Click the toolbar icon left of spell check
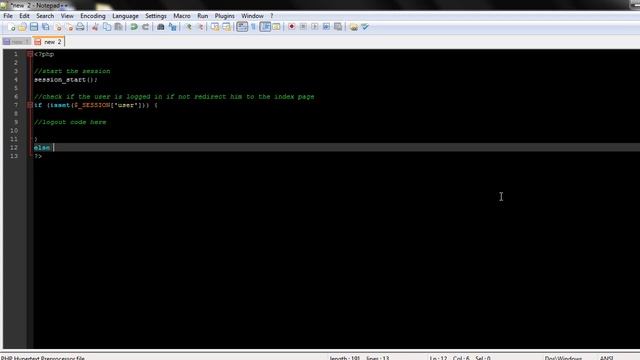Viewport: 640px width, 360px height. coord(353,27)
